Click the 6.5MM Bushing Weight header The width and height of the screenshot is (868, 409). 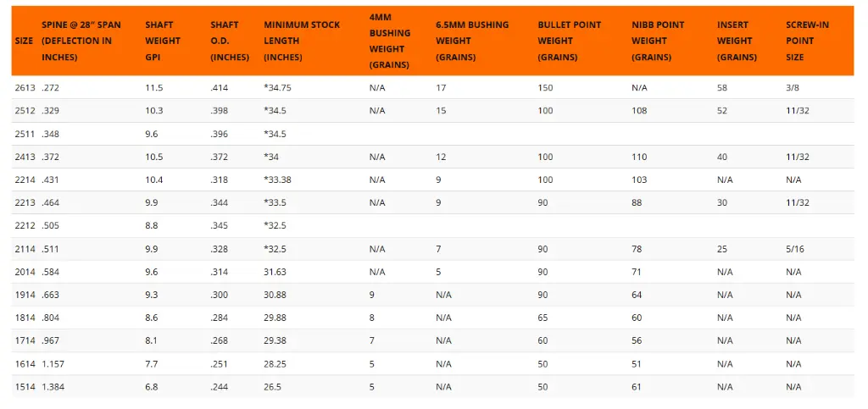pyautogui.click(x=472, y=41)
